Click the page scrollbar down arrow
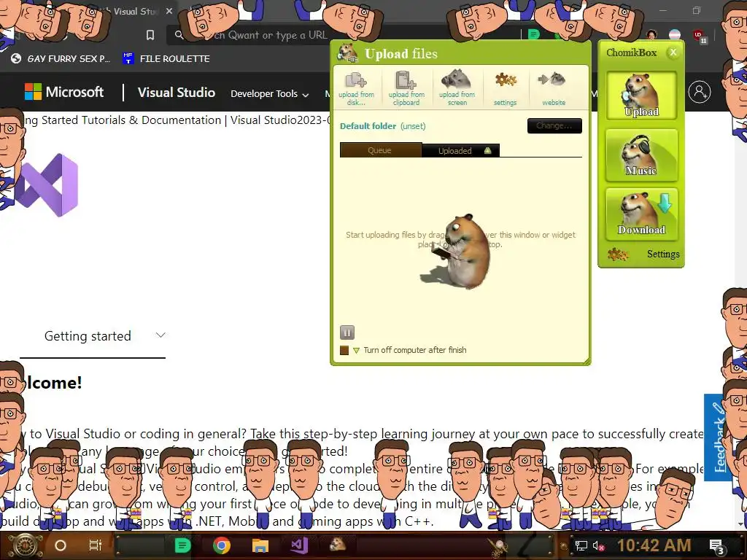The width and height of the screenshot is (747, 560). (740, 524)
